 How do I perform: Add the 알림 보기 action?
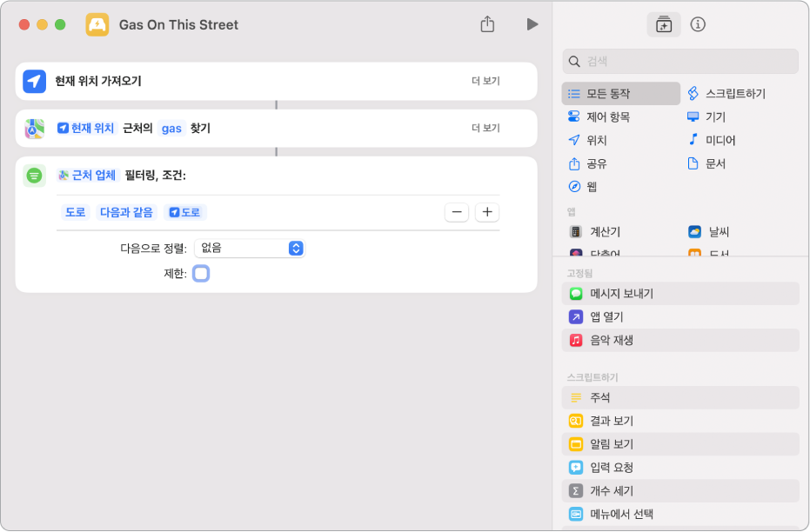click(680, 443)
